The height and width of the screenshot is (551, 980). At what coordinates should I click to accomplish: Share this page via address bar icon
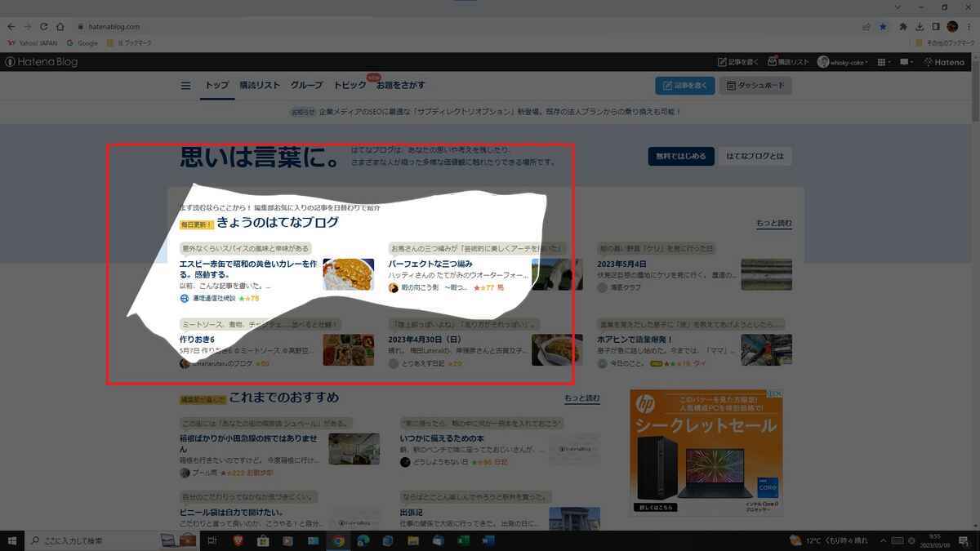(x=866, y=27)
